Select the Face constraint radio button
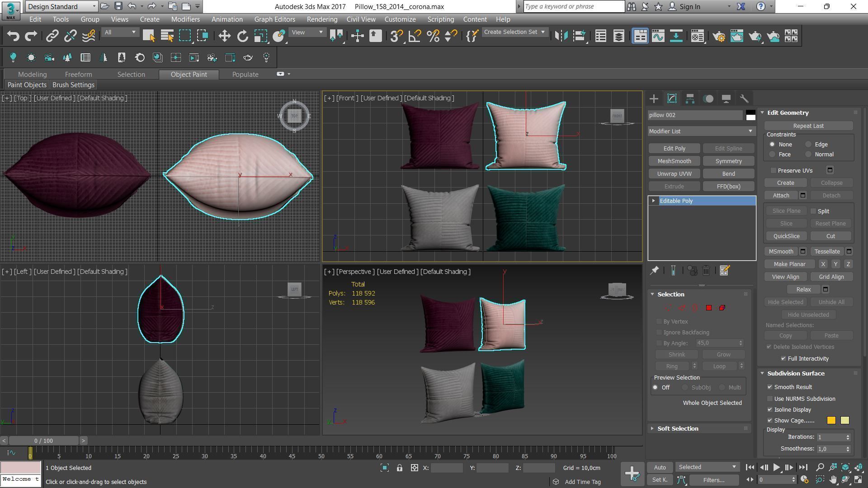This screenshot has height=488, width=868. tap(772, 155)
